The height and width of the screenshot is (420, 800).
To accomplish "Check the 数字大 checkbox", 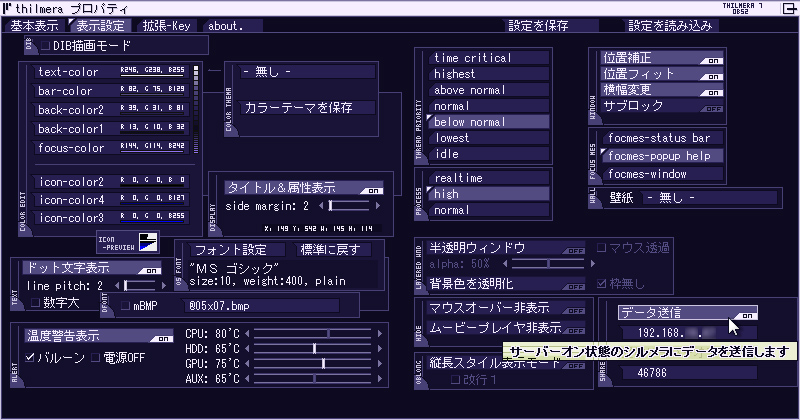I will pyautogui.click(x=35, y=303).
